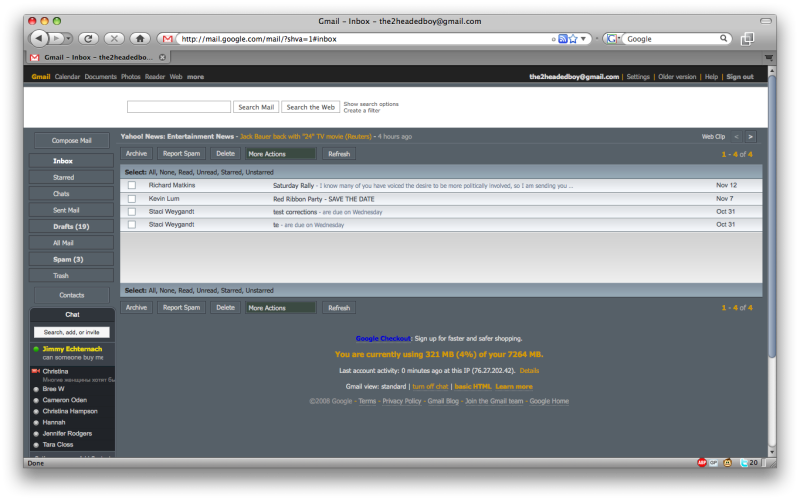Click the Search the Web button
800x500 pixels.
pos(310,107)
